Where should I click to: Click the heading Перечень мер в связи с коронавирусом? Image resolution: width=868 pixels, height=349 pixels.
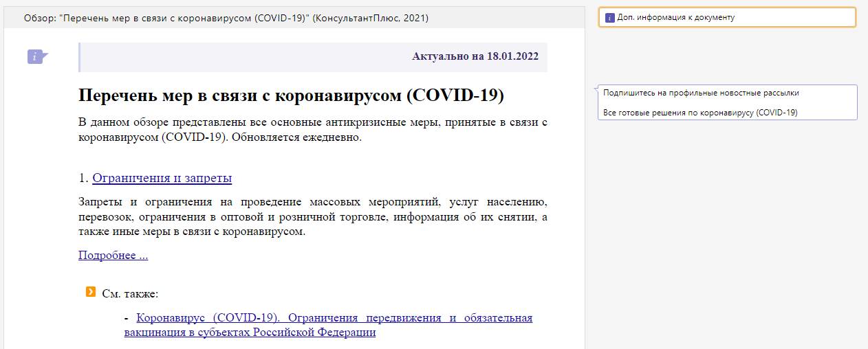pyautogui.click(x=291, y=95)
